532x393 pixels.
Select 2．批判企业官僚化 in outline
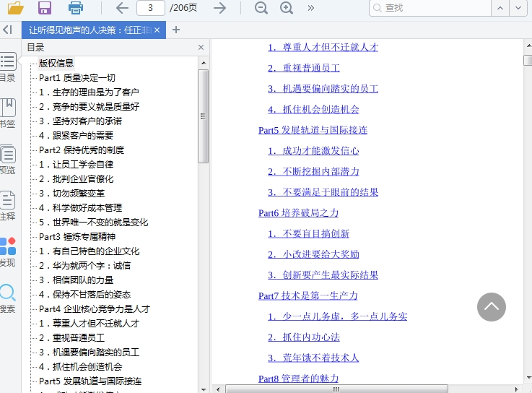click(x=76, y=178)
